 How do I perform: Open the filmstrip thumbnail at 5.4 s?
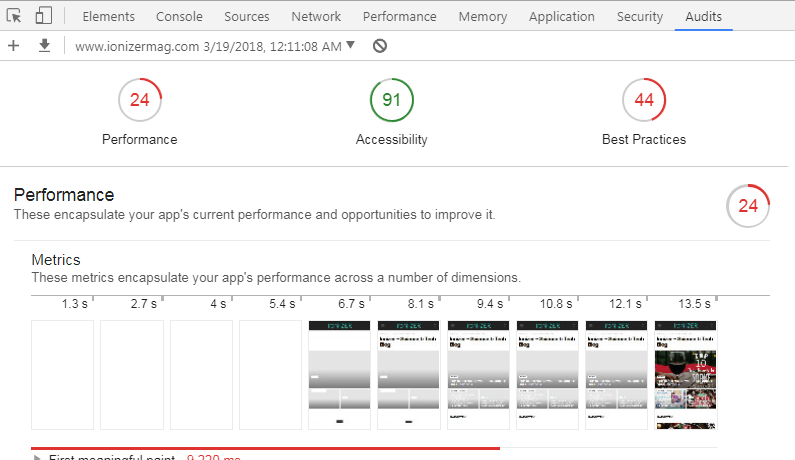[x=270, y=375]
